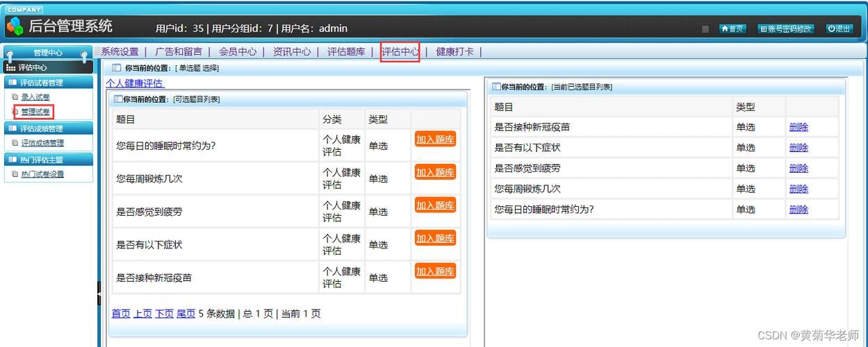Click 是否接种新冠疫苗 in selected questions
This screenshot has width=868, height=347.
tap(532, 127)
